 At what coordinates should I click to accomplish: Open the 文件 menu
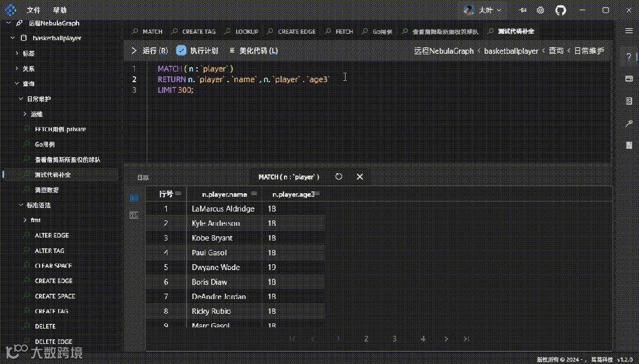(34, 10)
